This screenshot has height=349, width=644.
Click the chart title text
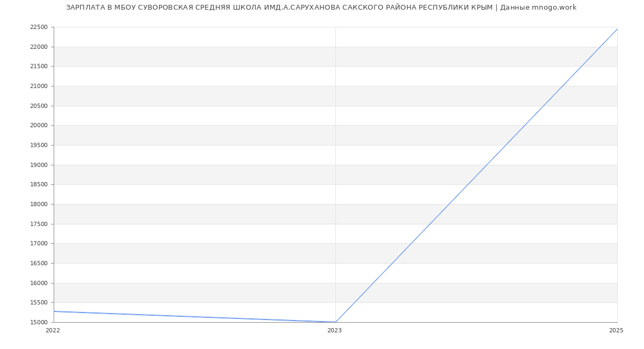coord(321,8)
